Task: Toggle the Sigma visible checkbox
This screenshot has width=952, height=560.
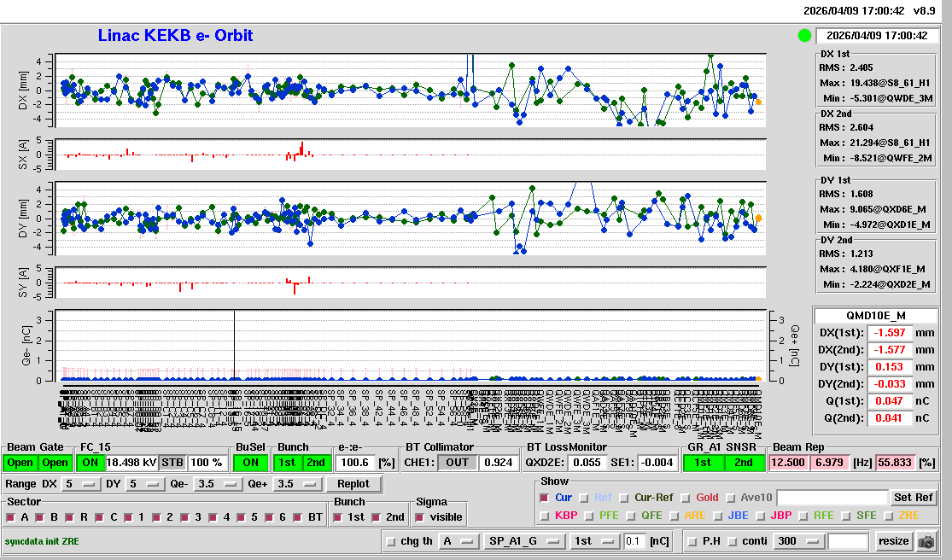Action: 419,517
